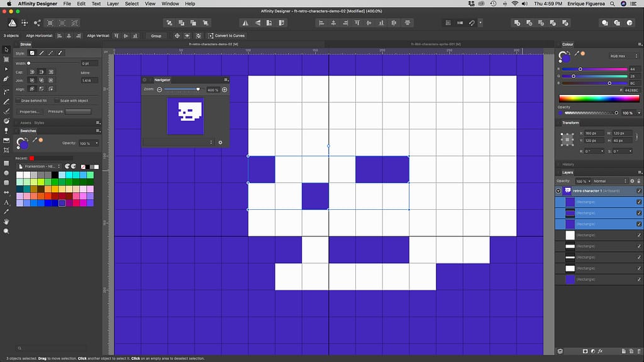Image resolution: width=644 pixels, height=362 pixels.
Task: Select the Ellipse shape tool
Action: point(6,173)
